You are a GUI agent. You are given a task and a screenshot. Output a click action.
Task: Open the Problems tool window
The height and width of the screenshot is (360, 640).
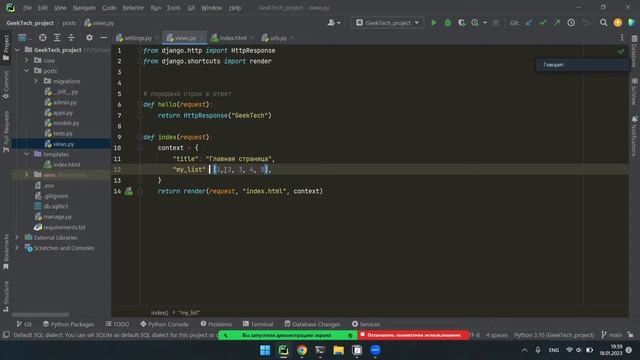coord(216,324)
